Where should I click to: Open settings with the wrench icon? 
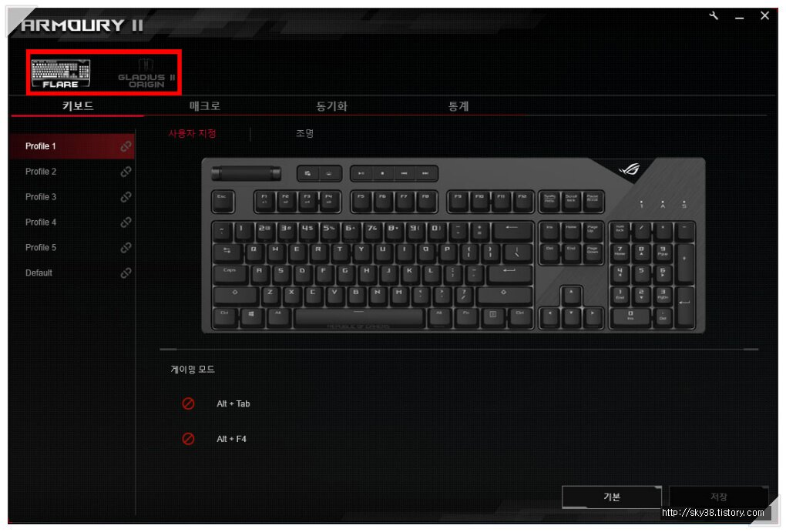click(714, 16)
